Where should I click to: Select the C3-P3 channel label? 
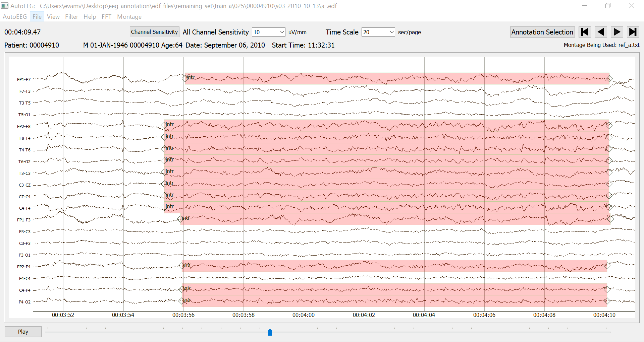(25, 244)
